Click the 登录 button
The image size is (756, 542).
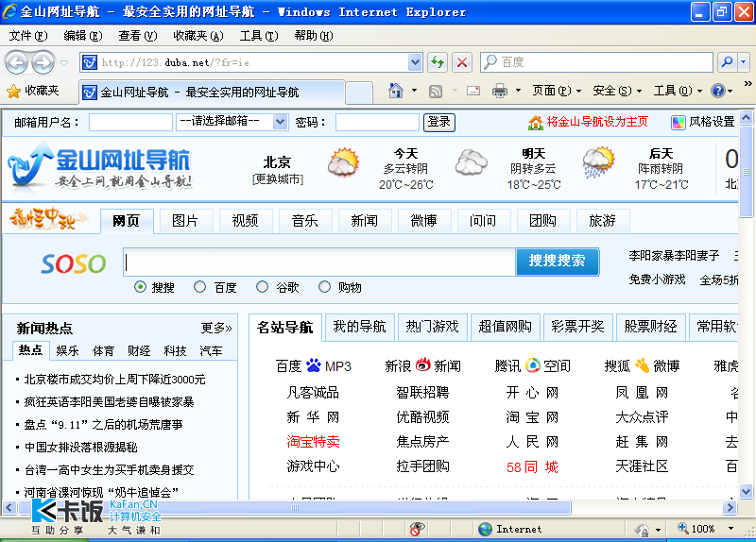coord(438,122)
